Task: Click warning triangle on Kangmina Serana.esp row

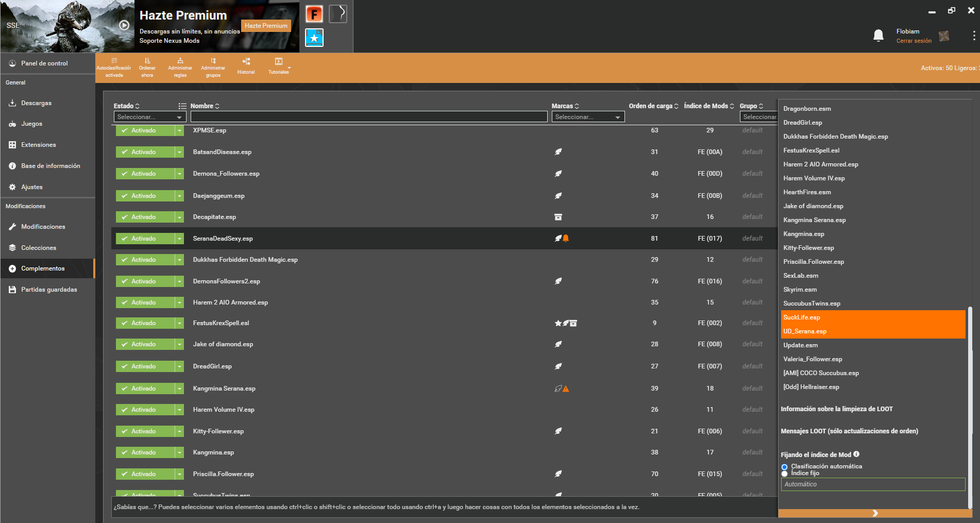Action: pyautogui.click(x=566, y=389)
